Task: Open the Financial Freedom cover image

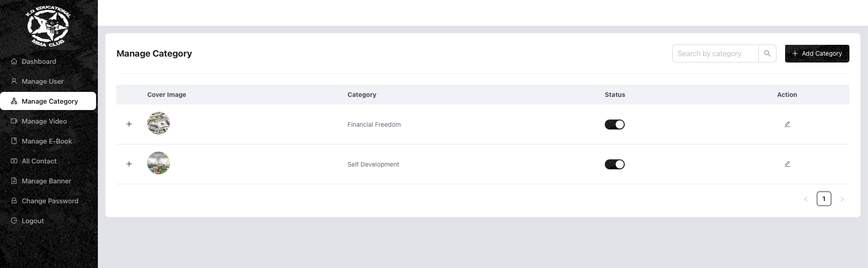Action: pyautogui.click(x=159, y=123)
